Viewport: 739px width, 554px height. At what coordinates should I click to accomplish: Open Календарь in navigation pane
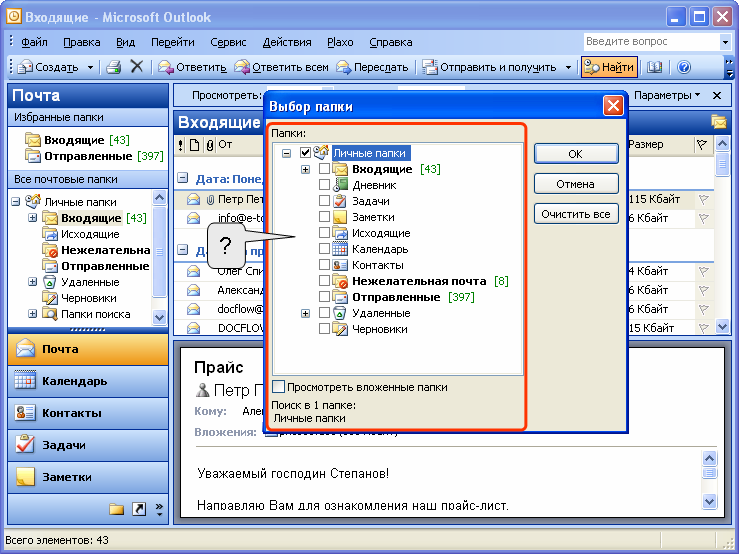(74, 381)
